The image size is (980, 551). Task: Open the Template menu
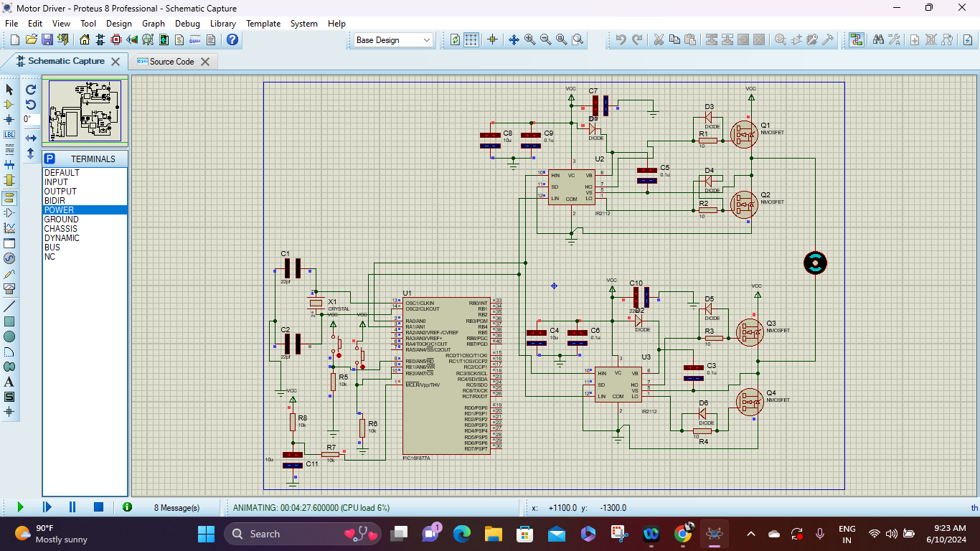[263, 23]
